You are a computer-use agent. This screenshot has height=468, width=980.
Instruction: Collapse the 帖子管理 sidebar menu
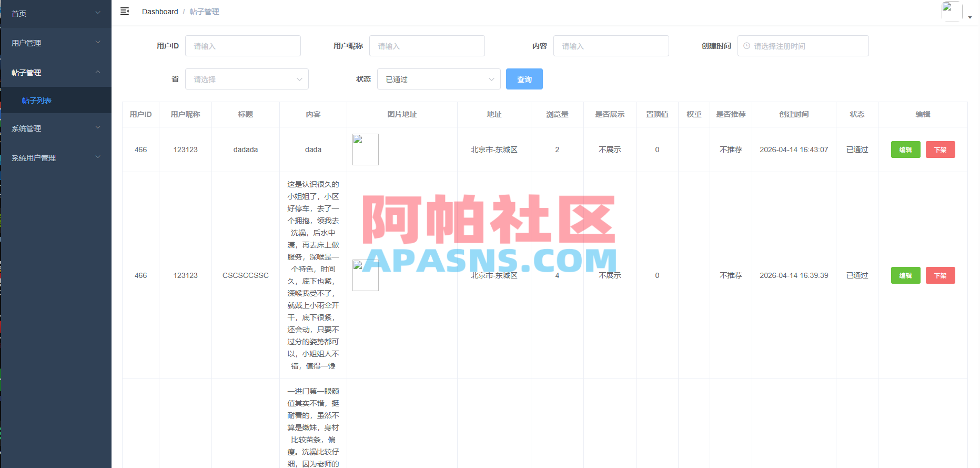[x=56, y=72]
